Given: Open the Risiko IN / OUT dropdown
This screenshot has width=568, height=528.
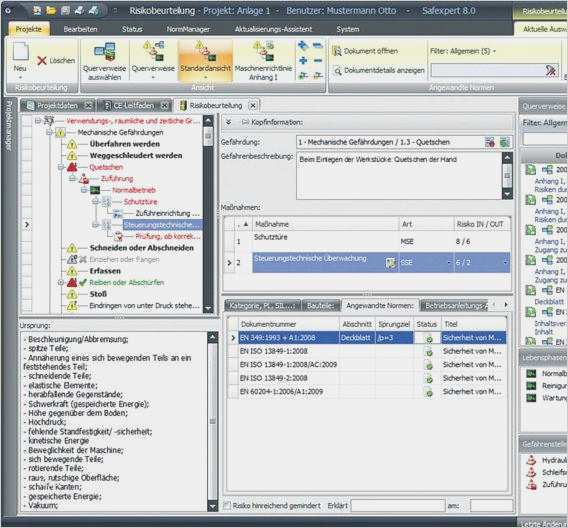Looking at the screenshot, I should 505,262.
